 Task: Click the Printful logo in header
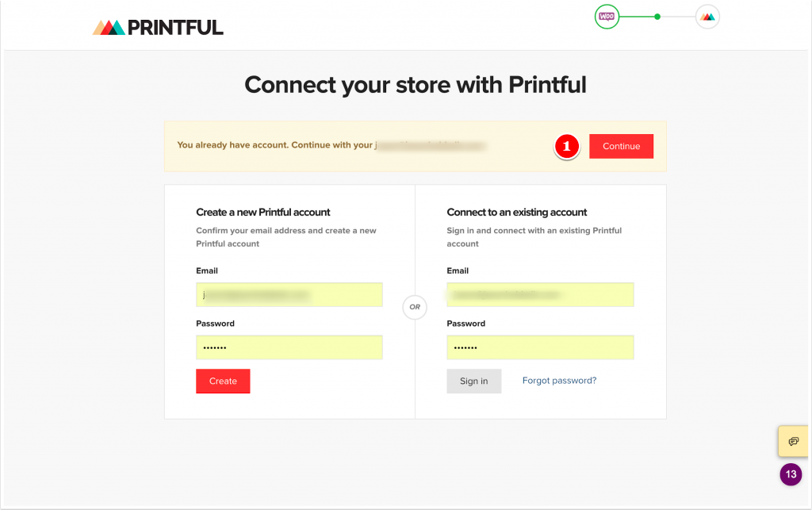[x=158, y=28]
